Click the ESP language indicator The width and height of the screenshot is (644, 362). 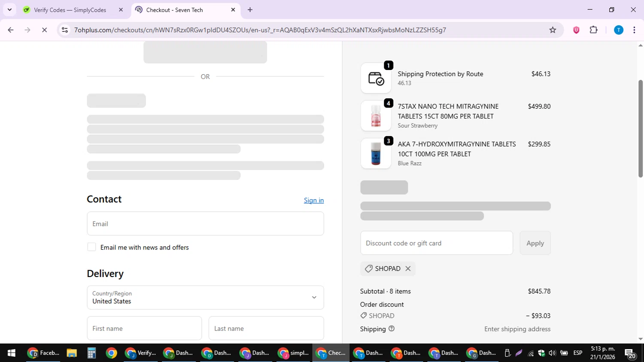tap(578, 353)
